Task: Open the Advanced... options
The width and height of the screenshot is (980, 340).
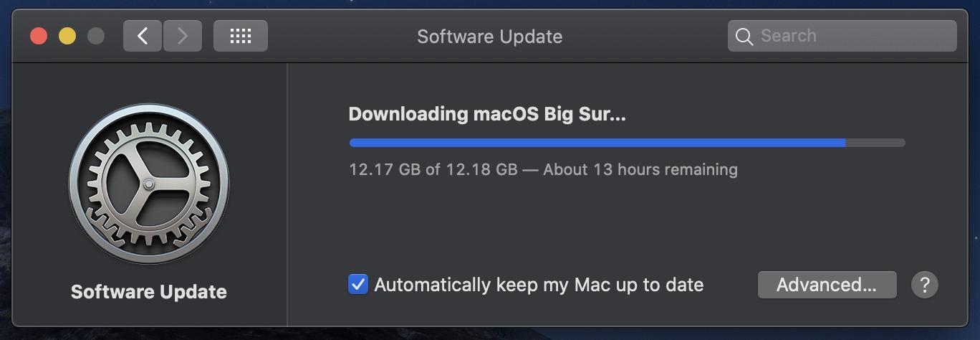Action: [827, 285]
